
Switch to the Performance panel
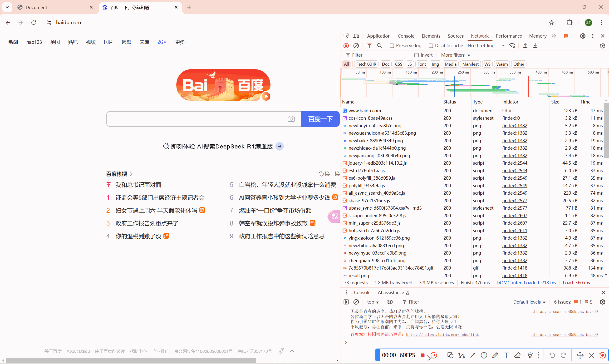[509, 36]
